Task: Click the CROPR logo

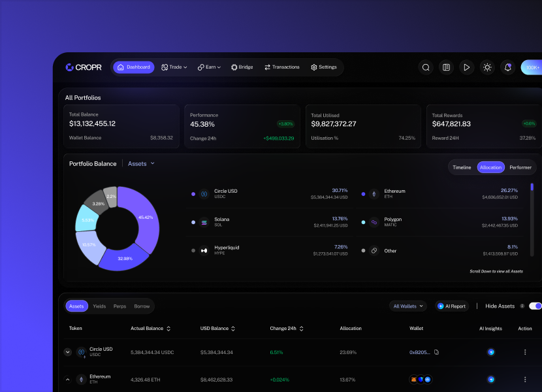Action: coord(84,67)
